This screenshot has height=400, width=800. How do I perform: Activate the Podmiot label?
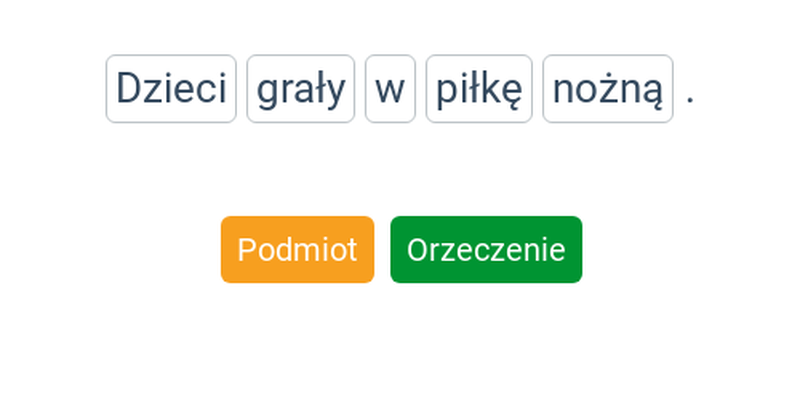(x=297, y=249)
